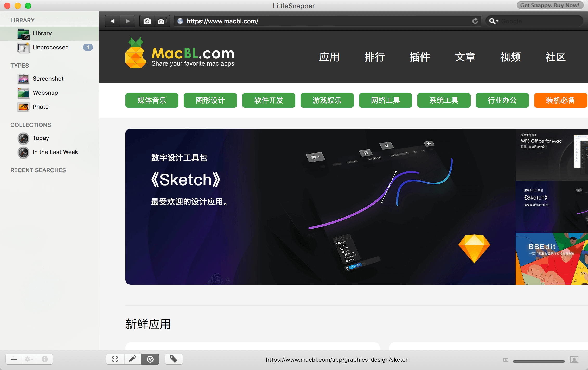
Task: Click the URL address field
Action: tap(328, 21)
